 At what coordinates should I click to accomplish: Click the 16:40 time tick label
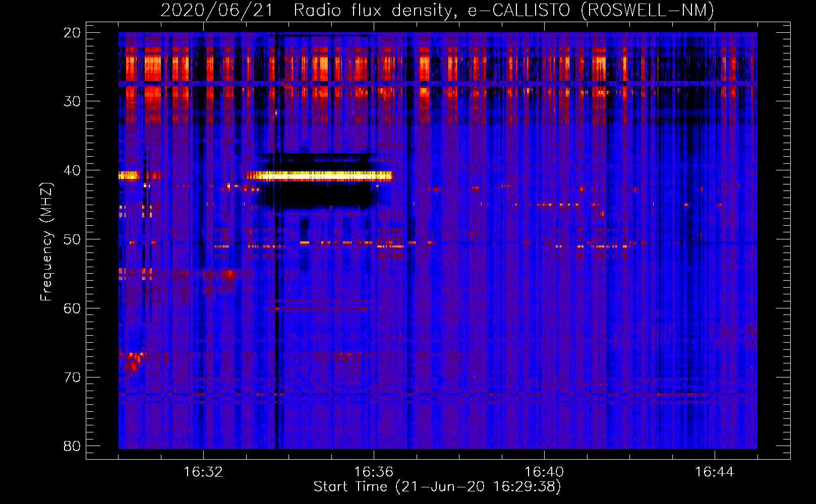pyautogui.click(x=544, y=472)
